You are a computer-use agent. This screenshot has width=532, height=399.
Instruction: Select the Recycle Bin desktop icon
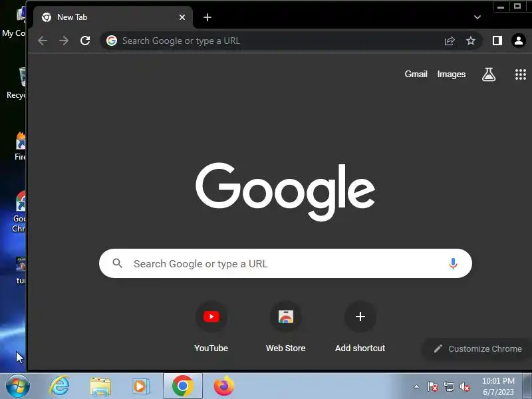click(17, 83)
